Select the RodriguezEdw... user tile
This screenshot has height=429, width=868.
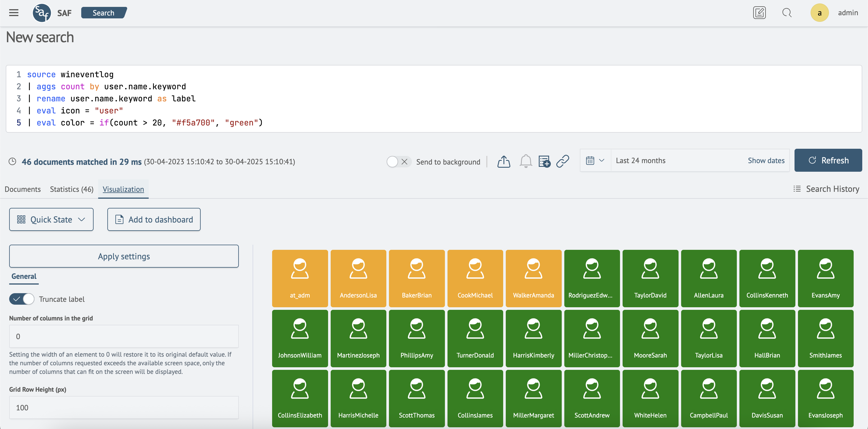(592, 278)
